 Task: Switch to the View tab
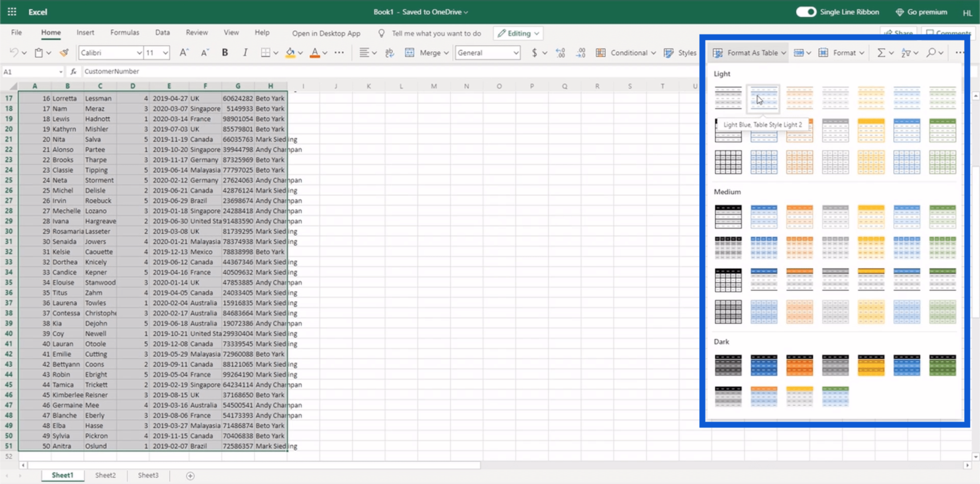231,33
